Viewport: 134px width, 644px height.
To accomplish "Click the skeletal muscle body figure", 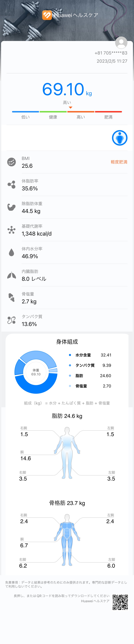I will click(x=67, y=540).
